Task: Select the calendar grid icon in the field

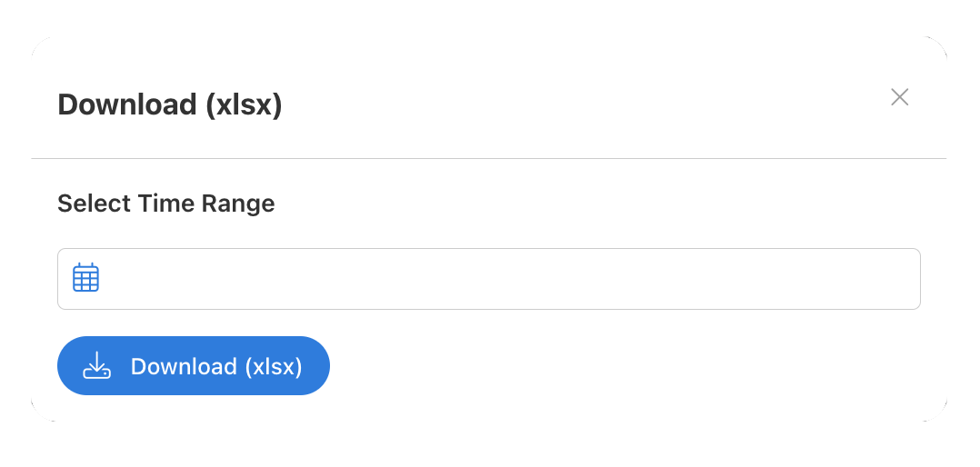Action: pos(85,277)
